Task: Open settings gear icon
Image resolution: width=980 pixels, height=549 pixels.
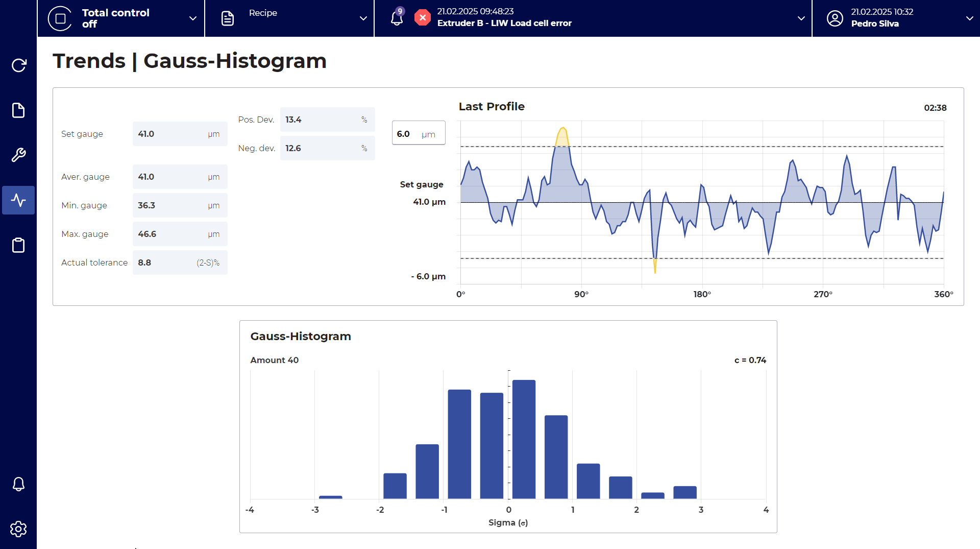Action: point(18,529)
